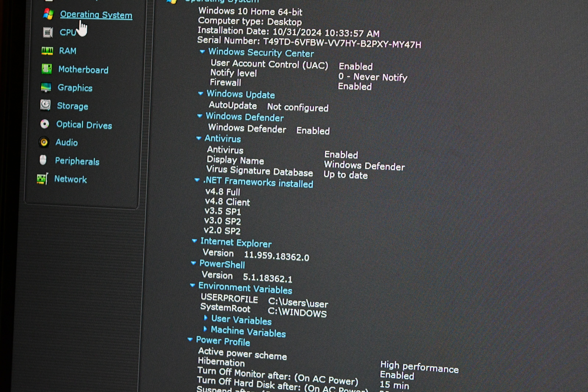Click the Firewall row label
The width and height of the screenshot is (588, 392).
225,82
